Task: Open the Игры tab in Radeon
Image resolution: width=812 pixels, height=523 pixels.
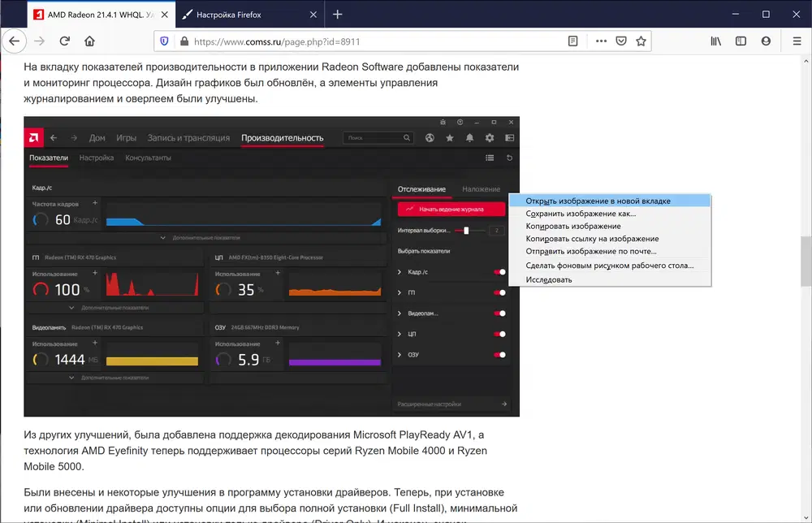Action: (127, 138)
